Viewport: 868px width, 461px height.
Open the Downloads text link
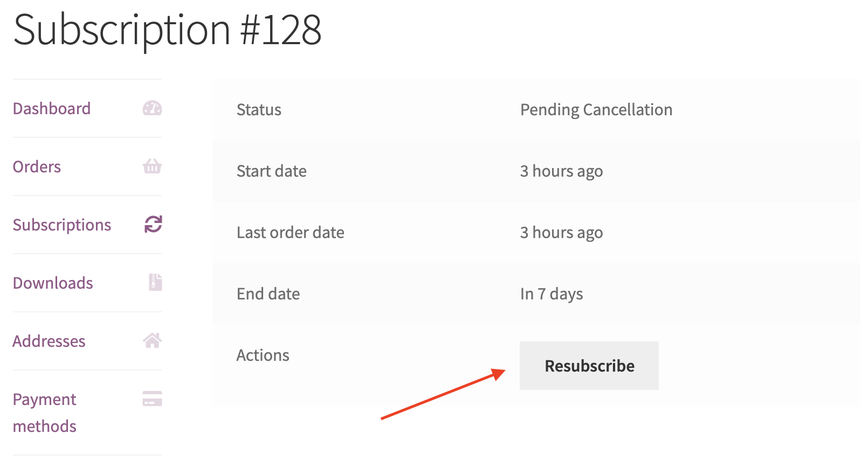click(x=53, y=283)
